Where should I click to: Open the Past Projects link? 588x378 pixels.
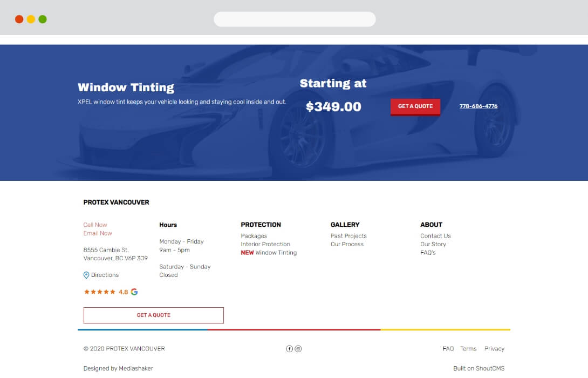[x=348, y=236]
